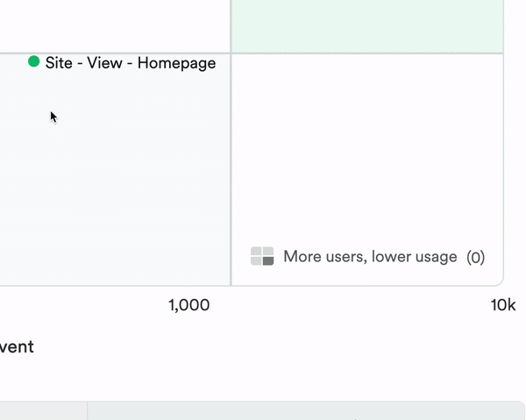Click the point where quadrant dividers intersect
The height and width of the screenshot is (420, 526).
[x=231, y=53]
